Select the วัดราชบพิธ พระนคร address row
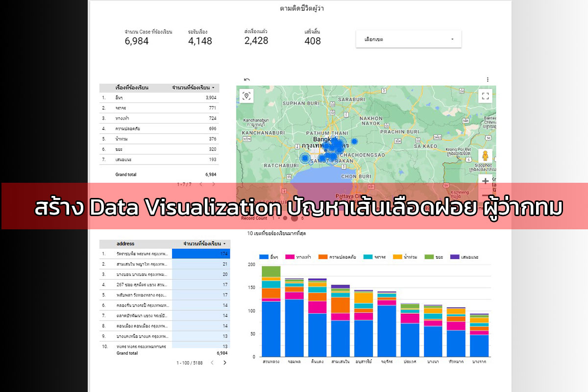Image resolution: width=588 pixels, height=392 pixels. pyautogui.click(x=165, y=254)
